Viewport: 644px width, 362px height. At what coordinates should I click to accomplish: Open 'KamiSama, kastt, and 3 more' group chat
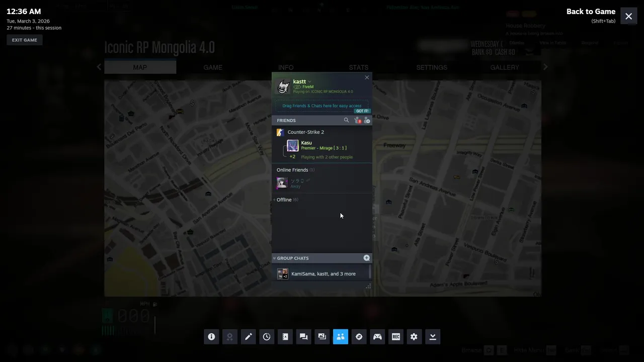[x=323, y=274]
